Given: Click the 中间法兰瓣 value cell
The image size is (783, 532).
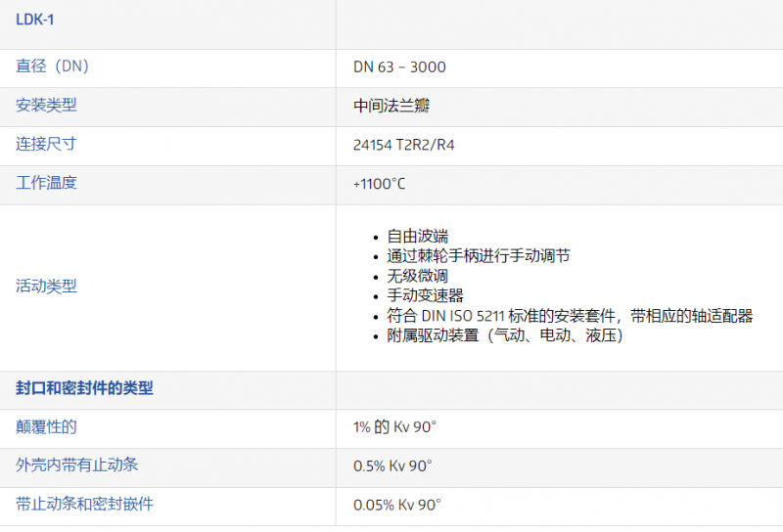Looking at the screenshot, I should [392, 106].
